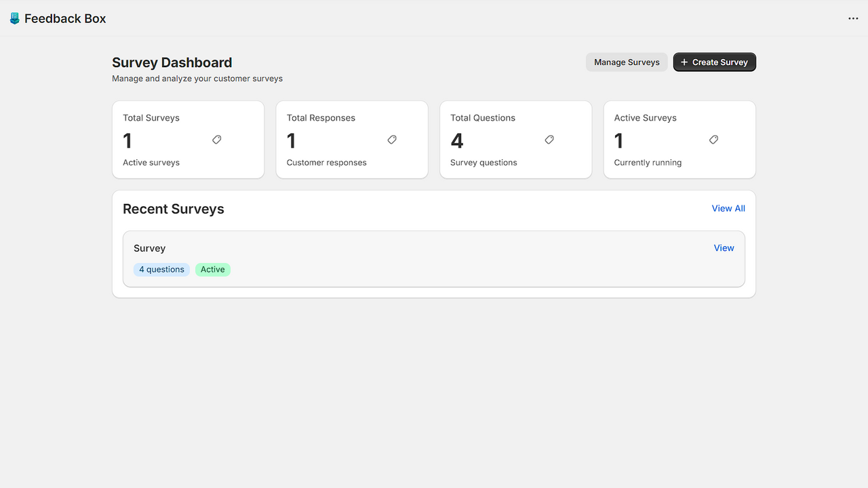Click the Survey Dashboard heading

tap(172, 62)
